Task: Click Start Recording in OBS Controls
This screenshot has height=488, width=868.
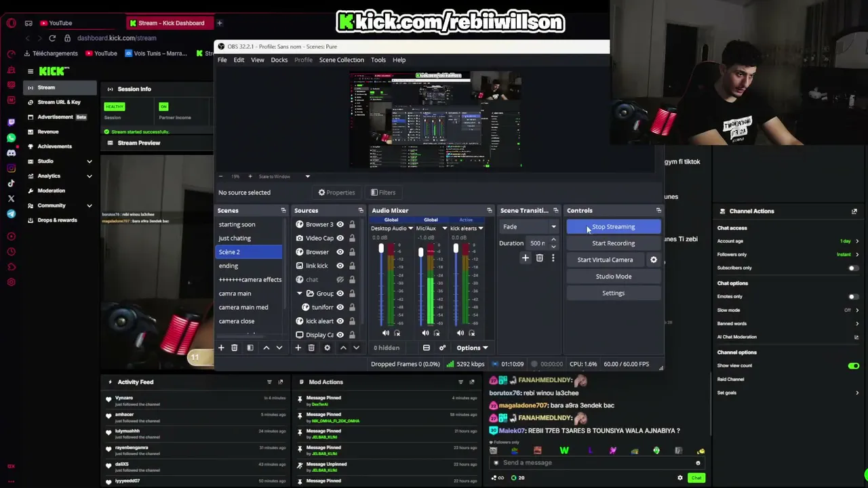Action: click(x=613, y=243)
